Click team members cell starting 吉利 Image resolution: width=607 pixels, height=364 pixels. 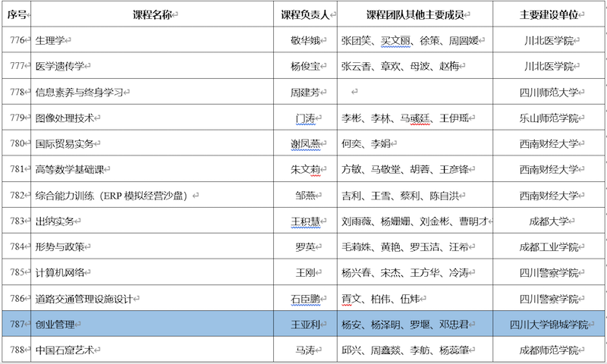point(415,195)
